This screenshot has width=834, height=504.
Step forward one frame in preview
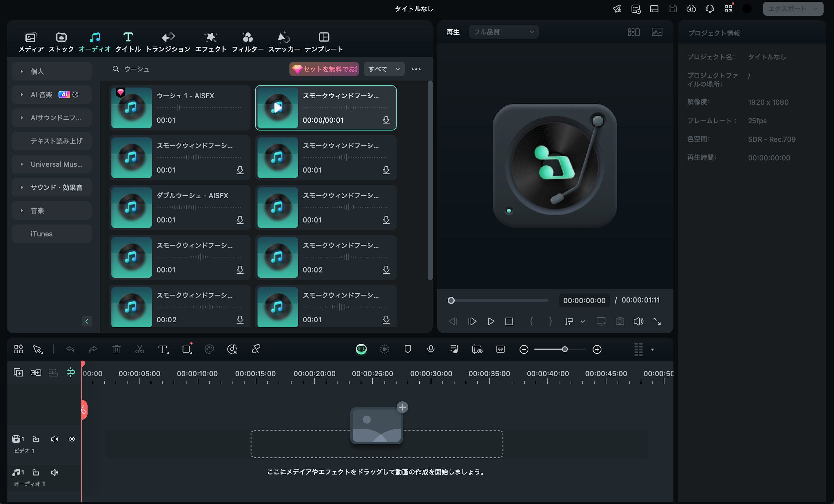click(472, 321)
